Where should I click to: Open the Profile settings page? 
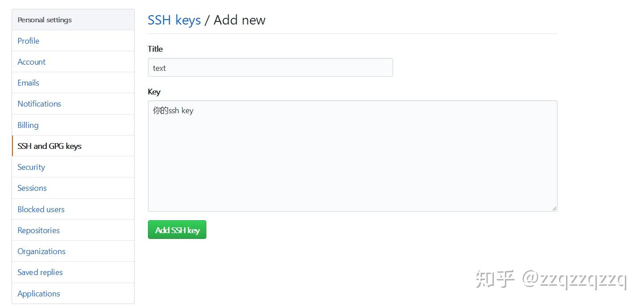[29, 41]
